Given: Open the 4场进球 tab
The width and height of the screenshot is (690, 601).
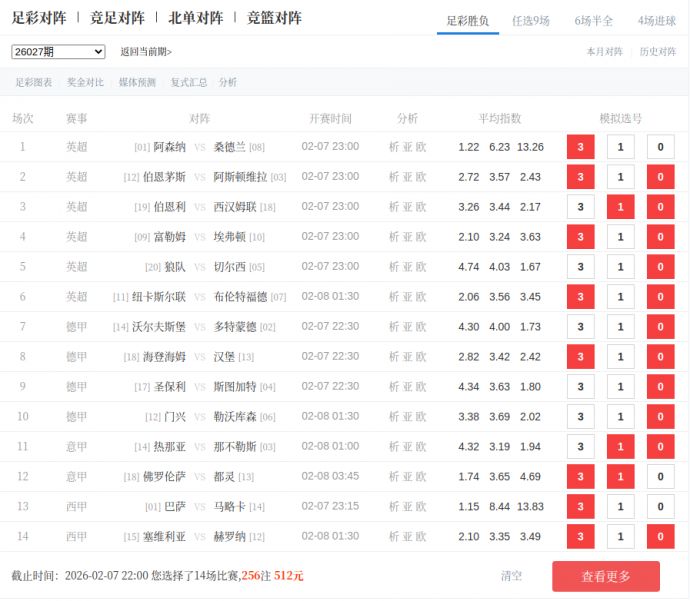Looking at the screenshot, I should pyautogui.click(x=656, y=20).
